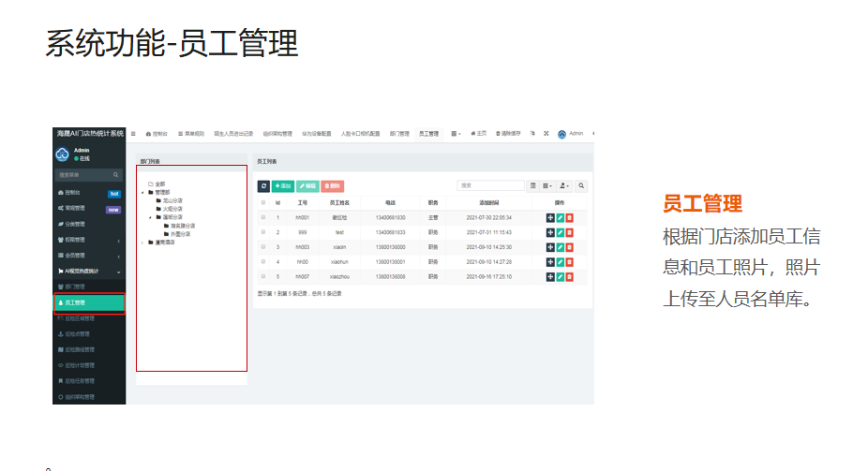This screenshot has width=868, height=471.
Task: Click the green 添加 button
Action: point(282,186)
